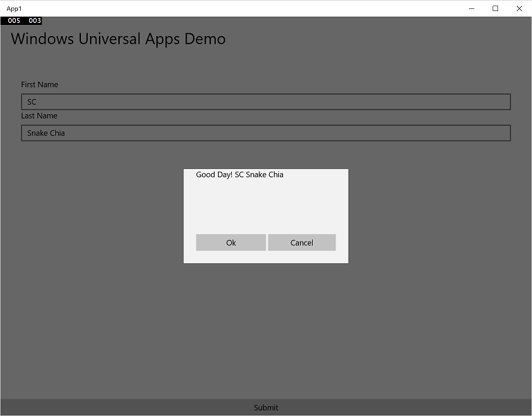Viewport: 532px width, 416px height.
Task: Click the 'Windows Universal Apps Demo' heading
Action: point(118,39)
